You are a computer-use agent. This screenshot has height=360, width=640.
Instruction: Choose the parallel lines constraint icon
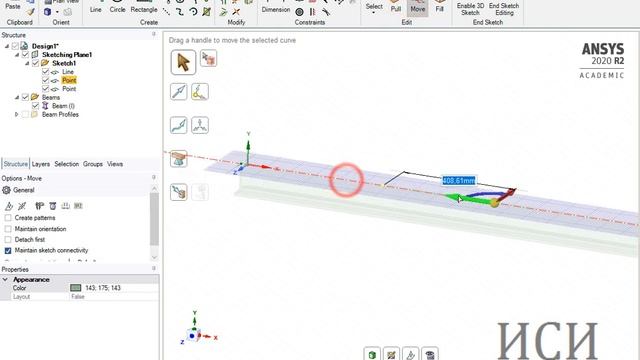pos(313,12)
